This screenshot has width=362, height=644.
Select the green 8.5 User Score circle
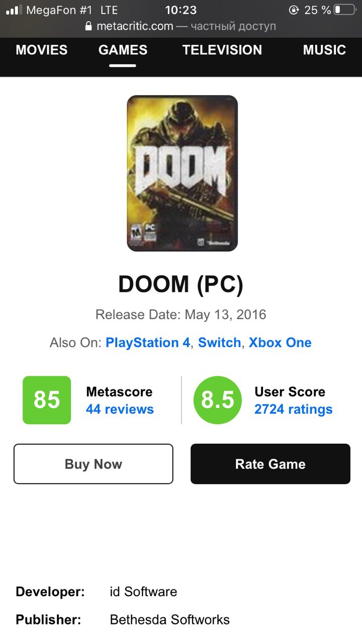tap(218, 400)
